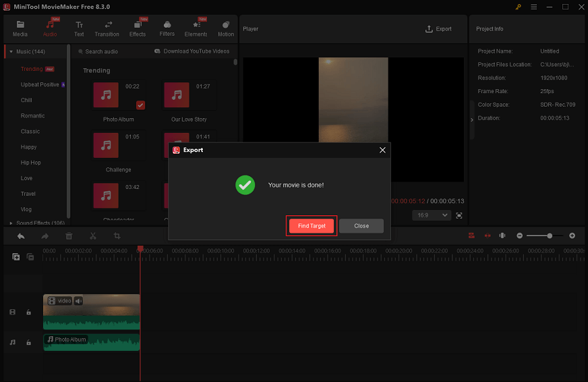Select the Photo Album audio clip
588x382 pixels.
(x=92, y=342)
